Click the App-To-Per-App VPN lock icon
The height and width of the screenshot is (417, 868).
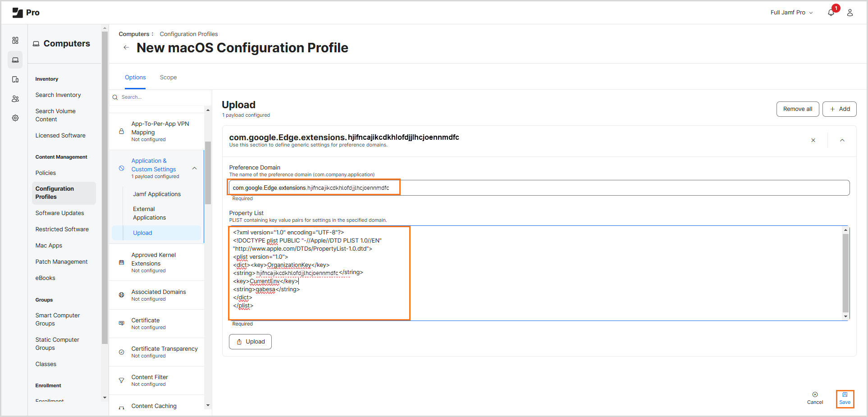(x=121, y=132)
